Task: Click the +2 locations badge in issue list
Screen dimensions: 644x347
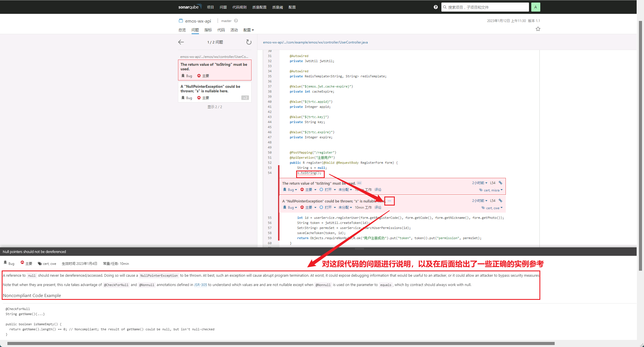Action: click(x=245, y=98)
